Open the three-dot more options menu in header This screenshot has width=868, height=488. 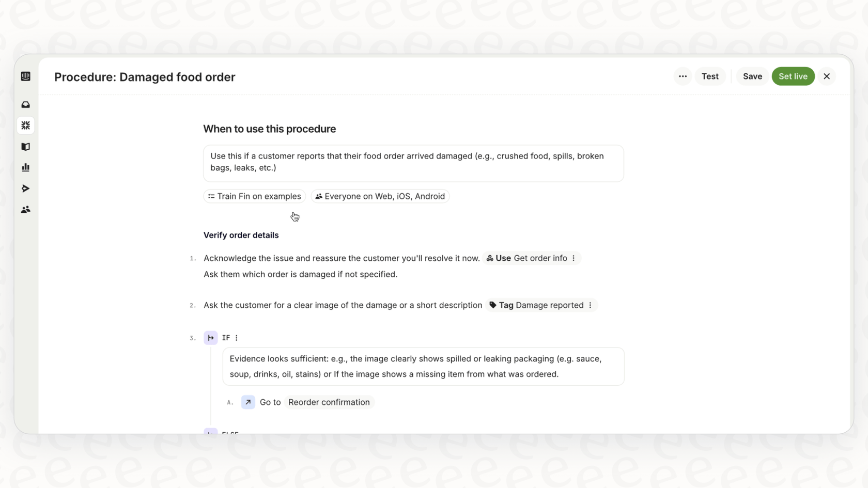(683, 76)
